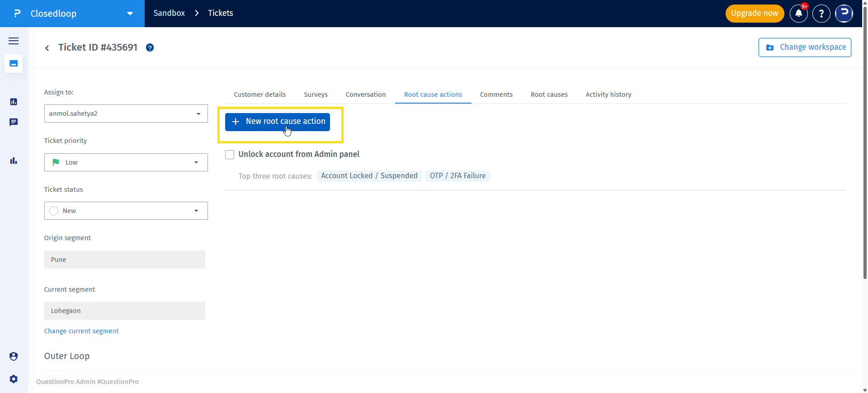
Task: Open help tooltip next to Ticket ID #435691
Action: [x=150, y=47]
